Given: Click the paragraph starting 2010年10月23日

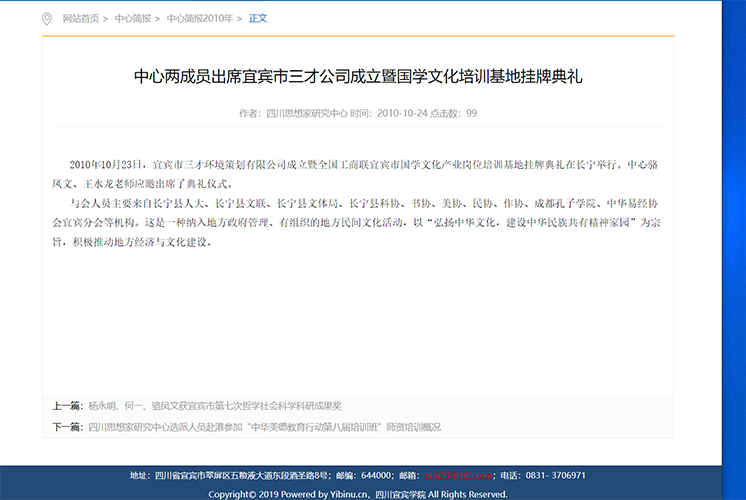Looking at the screenshot, I should pyautogui.click(x=355, y=174).
